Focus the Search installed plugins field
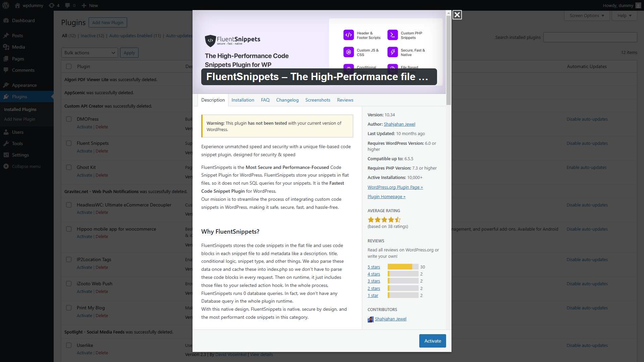The image size is (644, 362). 590,37
